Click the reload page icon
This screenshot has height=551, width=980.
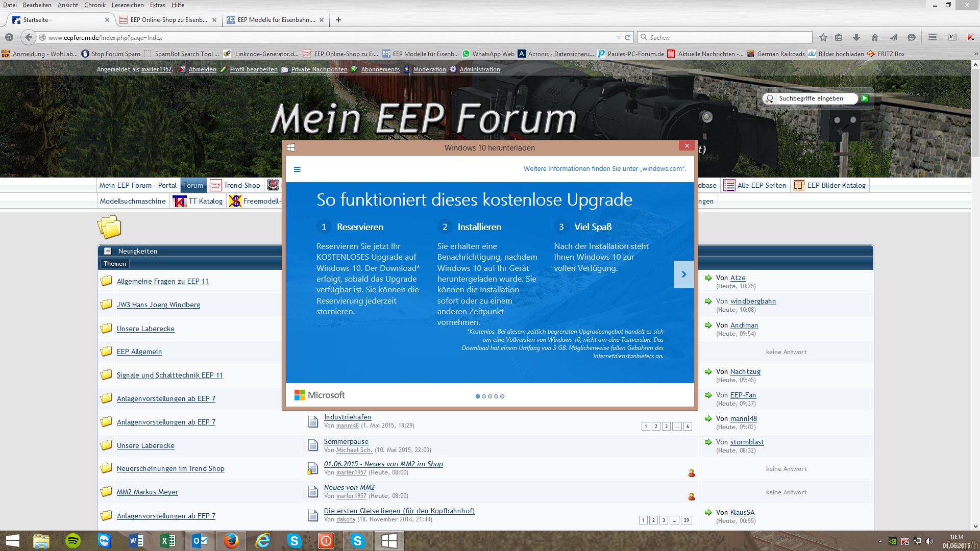click(x=628, y=37)
